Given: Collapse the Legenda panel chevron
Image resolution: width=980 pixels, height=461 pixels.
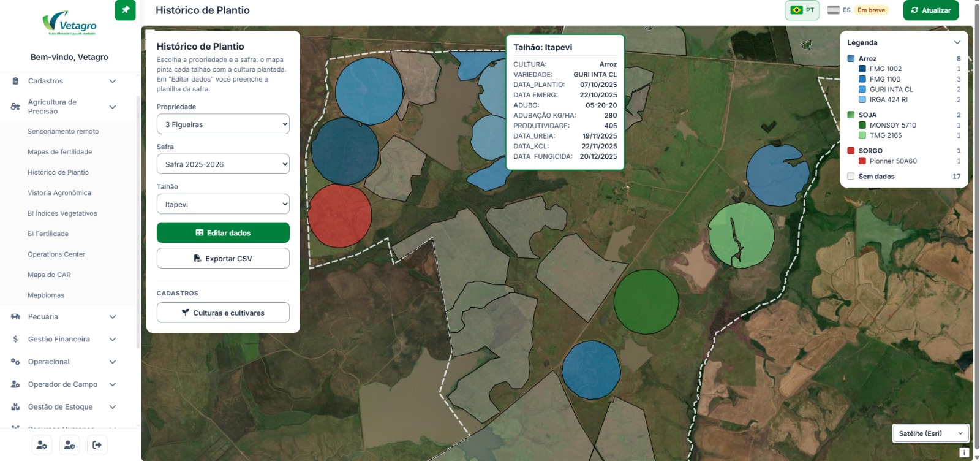Looking at the screenshot, I should 957,42.
